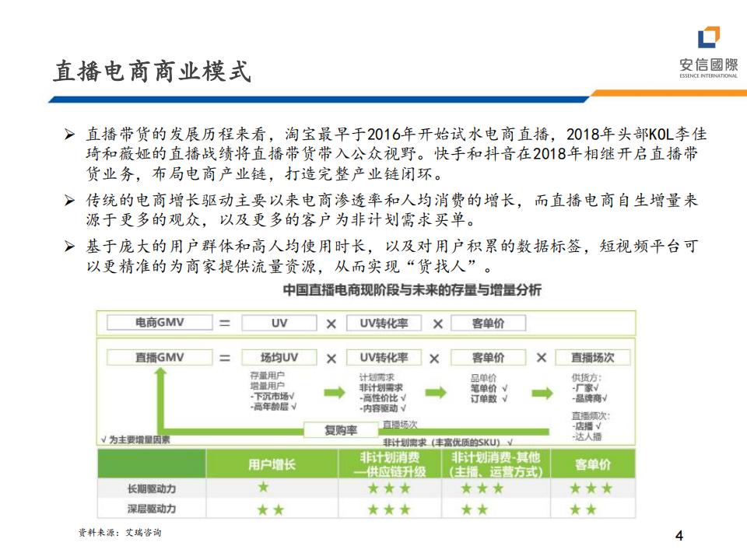Click the 存量用户 label
747x560 pixels.
tap(267, 376)
